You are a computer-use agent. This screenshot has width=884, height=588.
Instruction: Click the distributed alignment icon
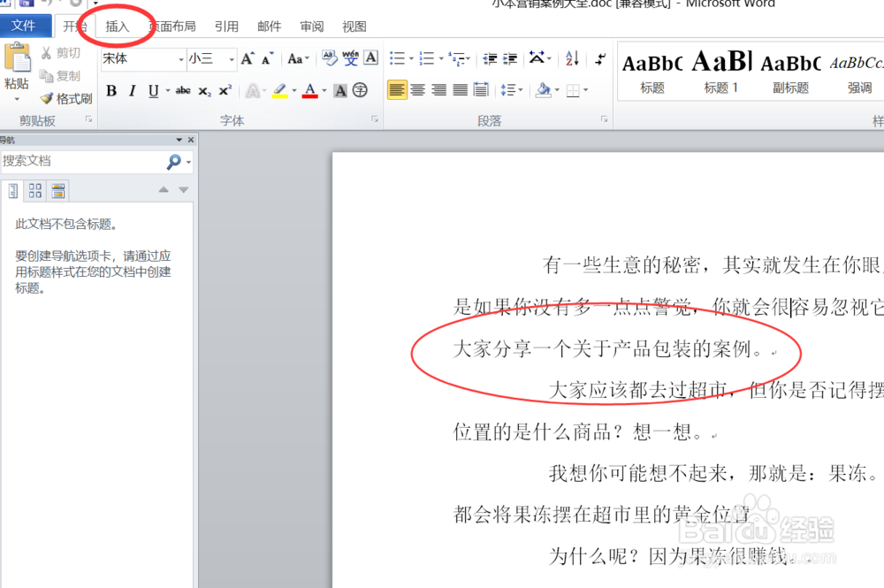pos(481,89)
